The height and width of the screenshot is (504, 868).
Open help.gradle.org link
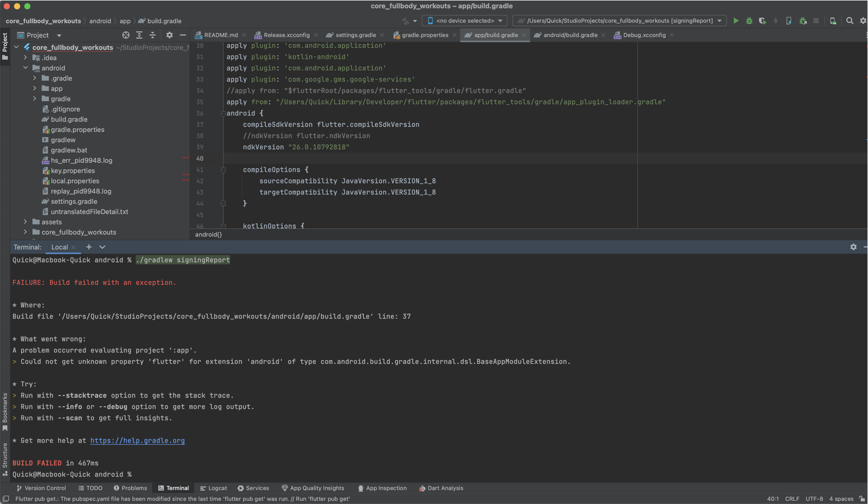tap(137, 441)
